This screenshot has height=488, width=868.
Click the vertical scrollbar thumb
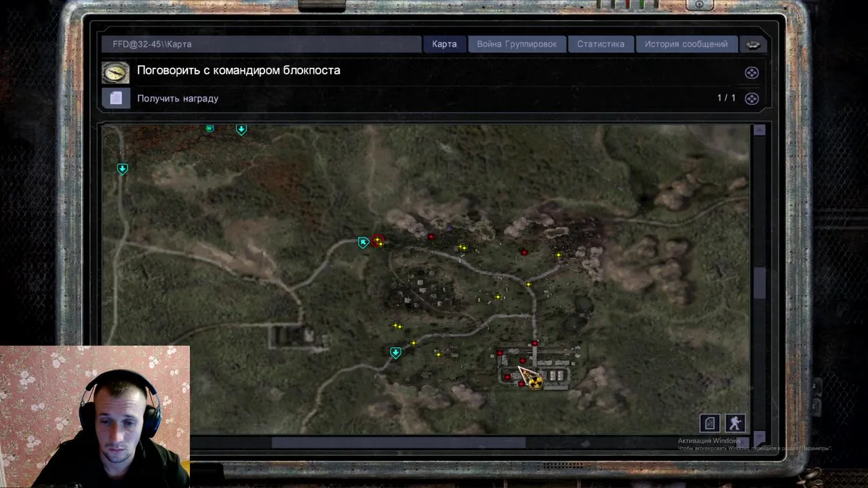[x=759, y=283]
